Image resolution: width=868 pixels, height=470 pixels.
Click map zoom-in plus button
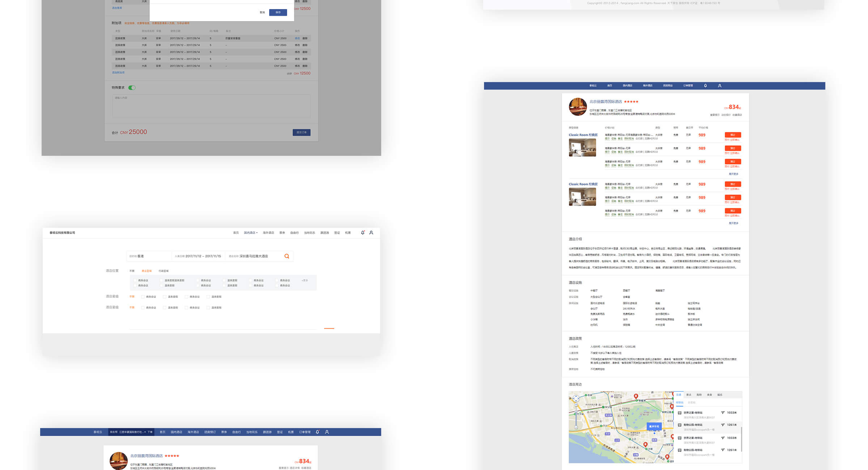(x=576, y=405)
